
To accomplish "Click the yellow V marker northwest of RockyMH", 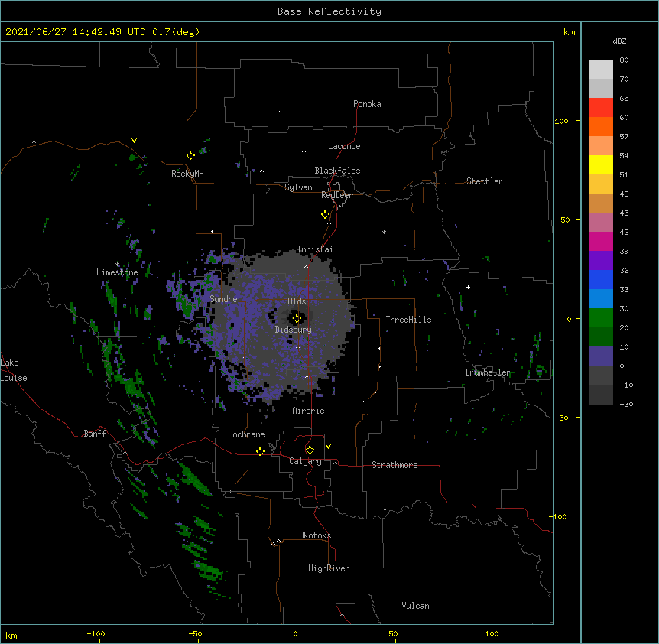I will click(134, 141).
